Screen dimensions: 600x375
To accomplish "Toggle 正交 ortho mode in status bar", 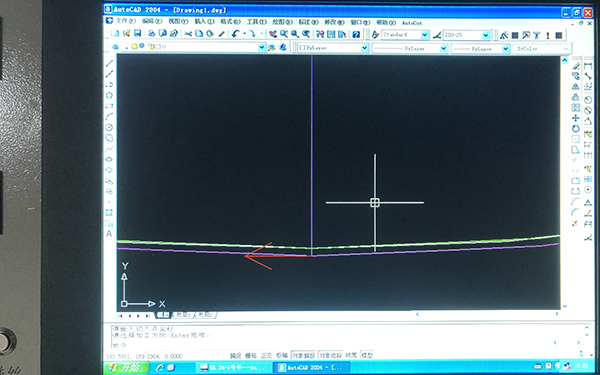I will tap(266, 355).
